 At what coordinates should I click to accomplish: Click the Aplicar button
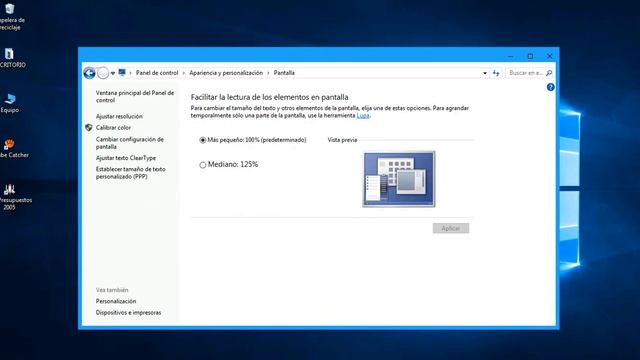point(451,228)
